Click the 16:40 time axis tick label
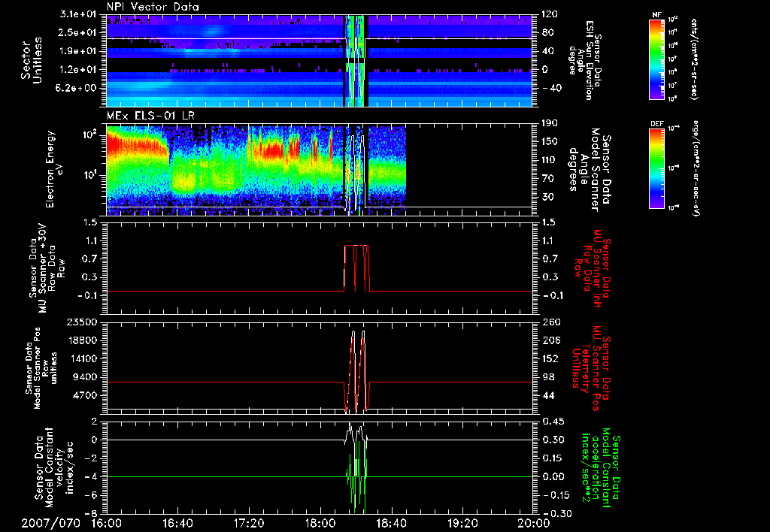The height and width of the screenshot is (532, 770). 177,522
